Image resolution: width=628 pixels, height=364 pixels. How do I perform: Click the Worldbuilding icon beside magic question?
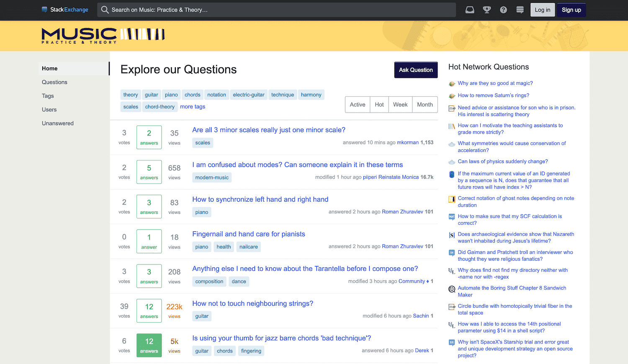click(451, 83)
